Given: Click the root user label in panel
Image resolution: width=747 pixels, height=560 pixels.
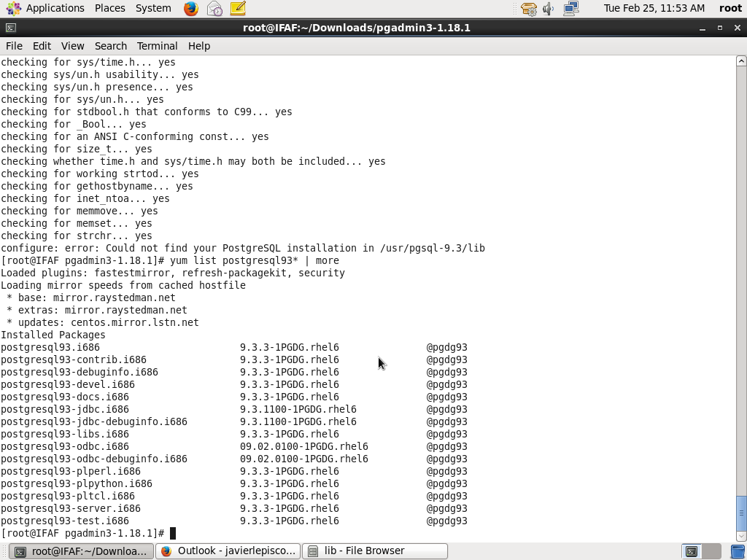Looking at the screenshot, I should click(x=729, y=8).
